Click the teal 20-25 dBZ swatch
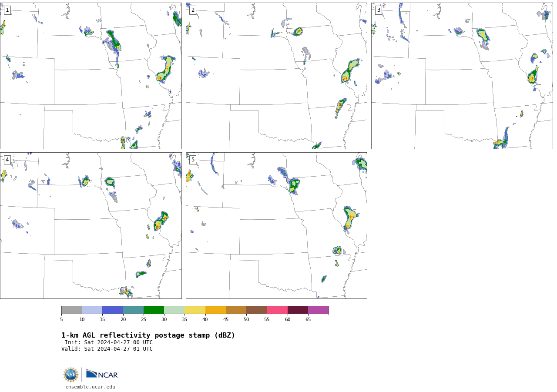 pos(133,310)
